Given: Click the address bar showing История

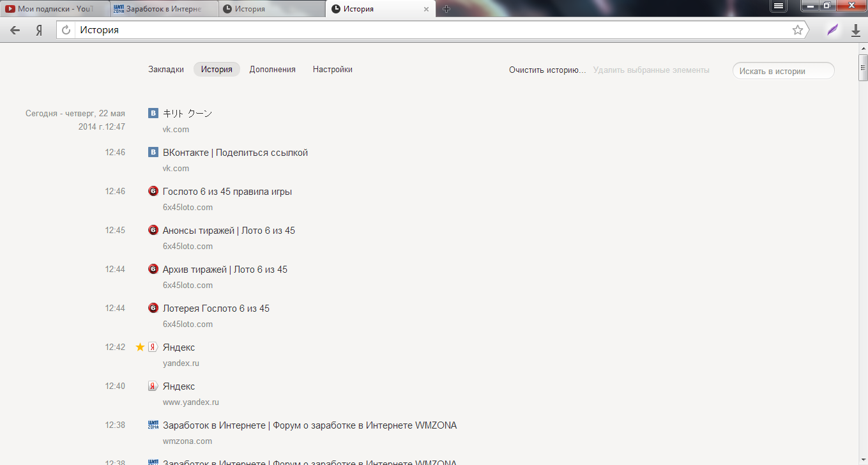Looking at the screenshot, I should pos(432,30).
